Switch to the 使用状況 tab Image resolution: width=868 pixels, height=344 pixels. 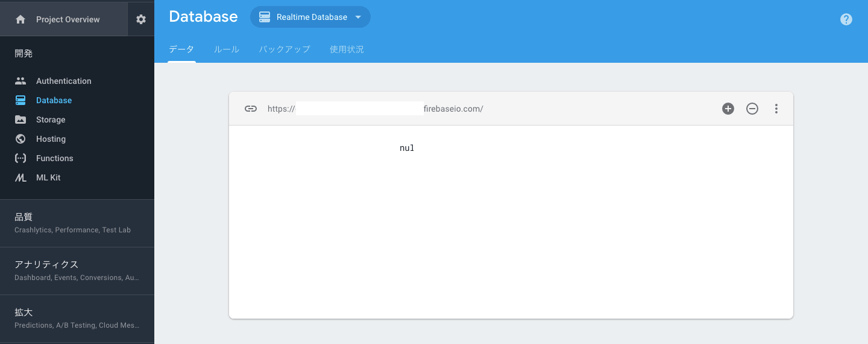[x=347, y=49]
